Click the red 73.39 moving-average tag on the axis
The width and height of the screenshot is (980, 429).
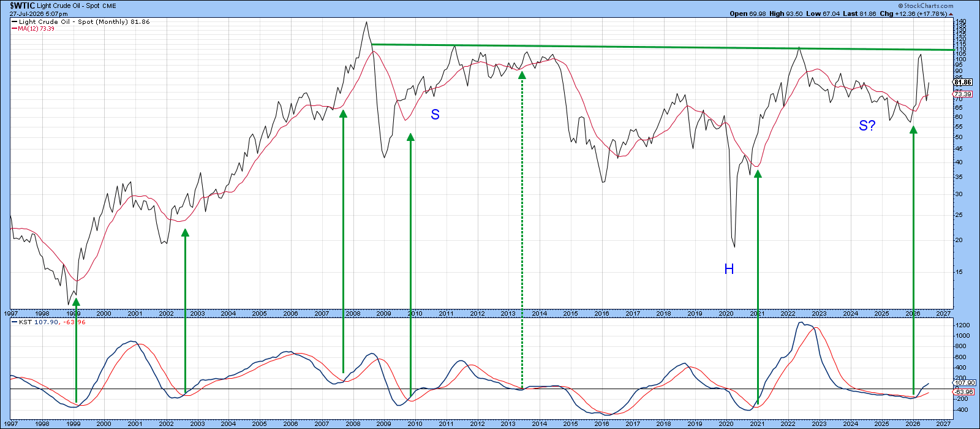pos(963,94)
